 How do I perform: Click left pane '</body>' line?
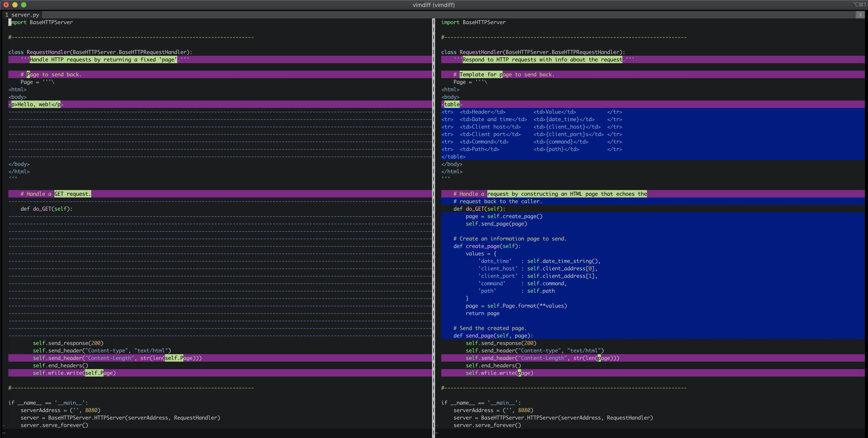pyautogui.click(x=19, y=164)
